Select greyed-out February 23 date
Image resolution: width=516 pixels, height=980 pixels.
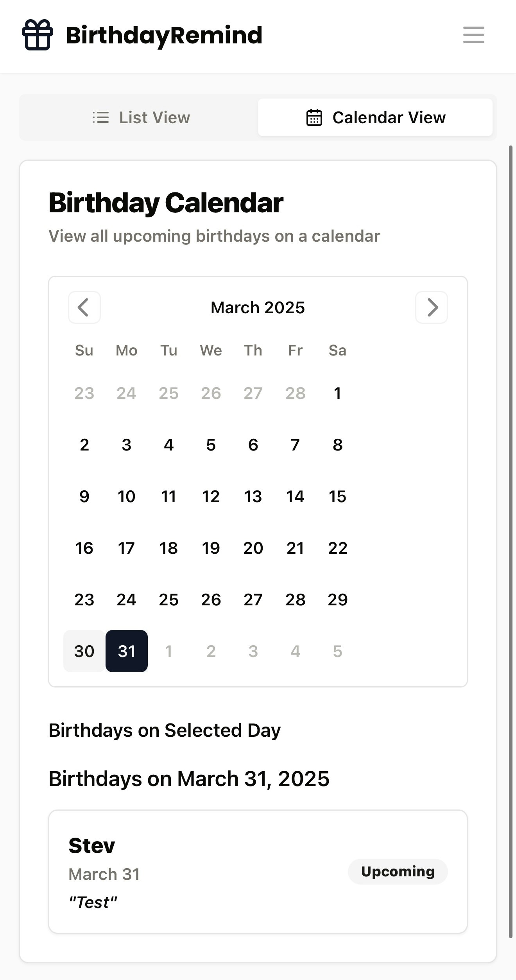click(x=84, y=393)
